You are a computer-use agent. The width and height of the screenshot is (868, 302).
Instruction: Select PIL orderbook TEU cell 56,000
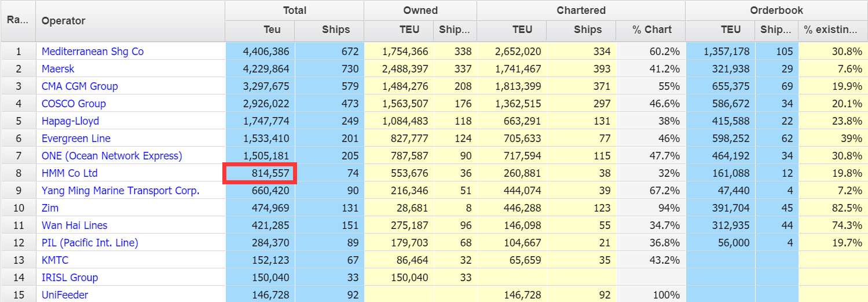tap(720, 243)
